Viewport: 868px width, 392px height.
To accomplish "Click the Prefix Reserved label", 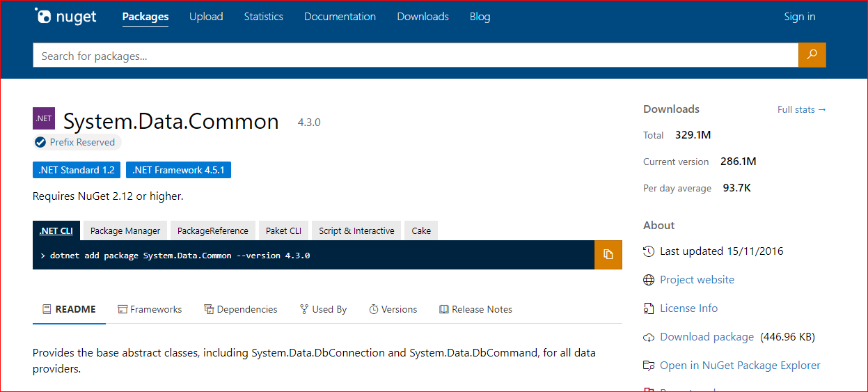I will [82, 142].
